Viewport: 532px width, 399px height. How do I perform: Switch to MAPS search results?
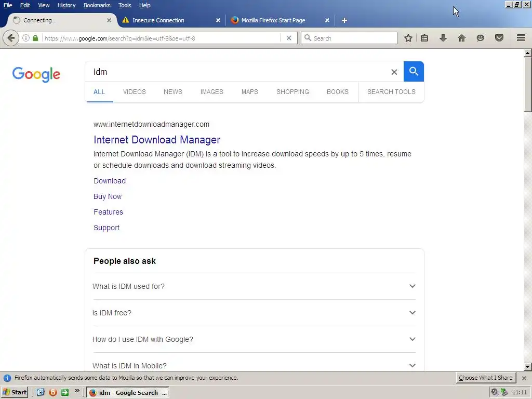(250, 92)
